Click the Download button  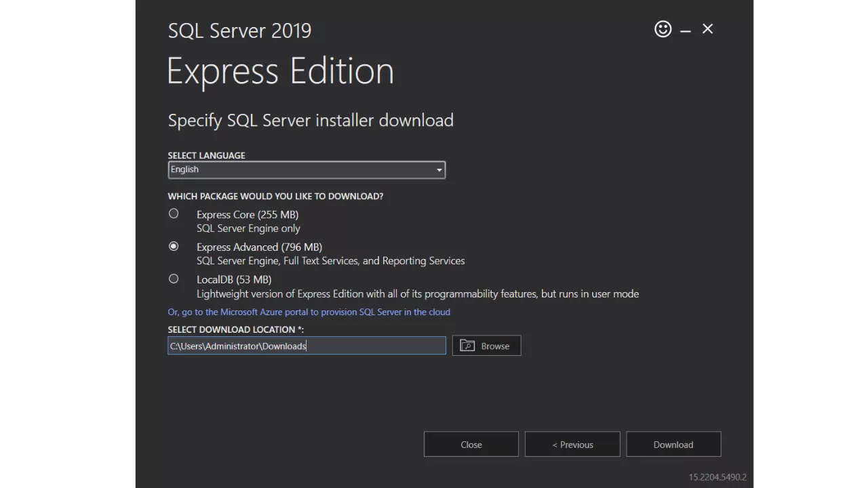(673, 445)
